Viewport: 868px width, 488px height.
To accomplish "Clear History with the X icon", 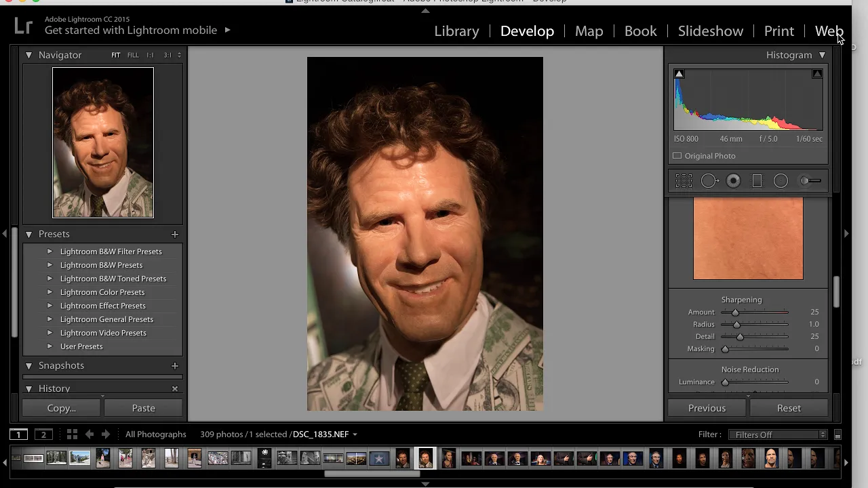I will click(175, 389).
